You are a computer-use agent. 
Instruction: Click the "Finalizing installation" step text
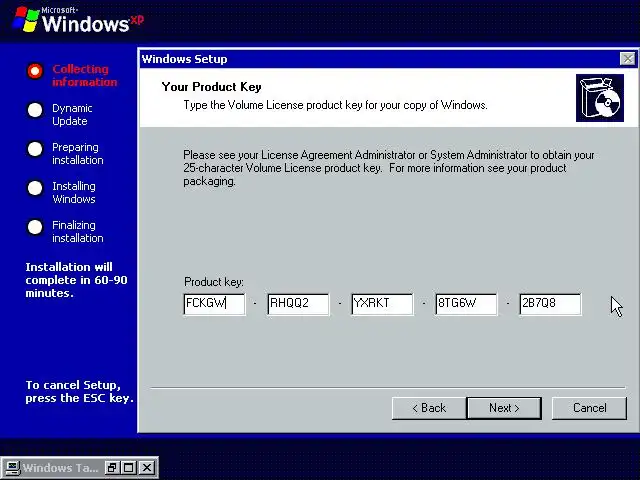(78, 232)
